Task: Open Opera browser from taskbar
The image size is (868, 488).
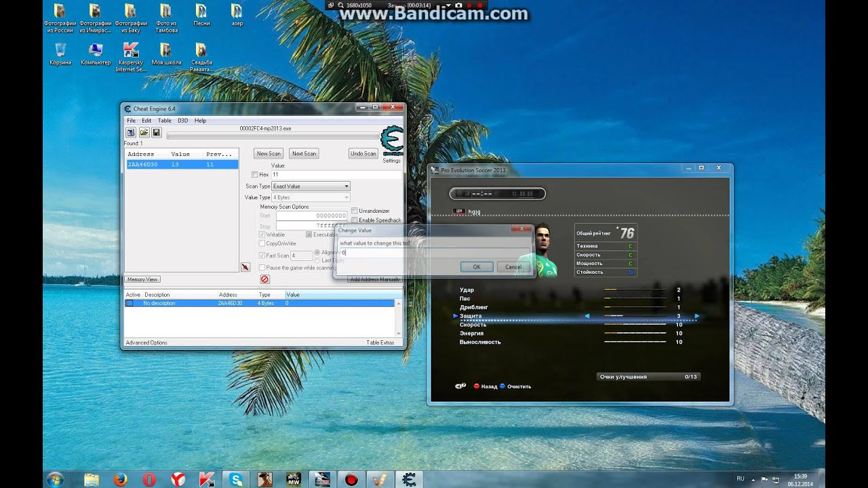Action: click(x=149, y=479)
